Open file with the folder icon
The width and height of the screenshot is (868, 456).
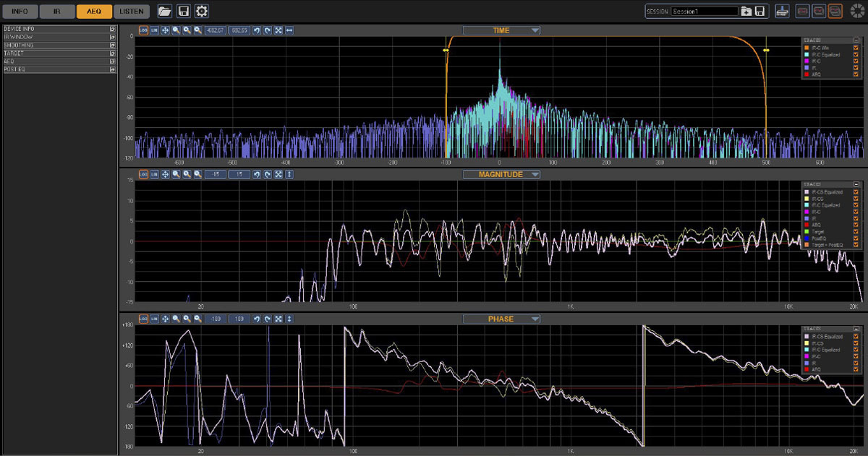[165, 11]
